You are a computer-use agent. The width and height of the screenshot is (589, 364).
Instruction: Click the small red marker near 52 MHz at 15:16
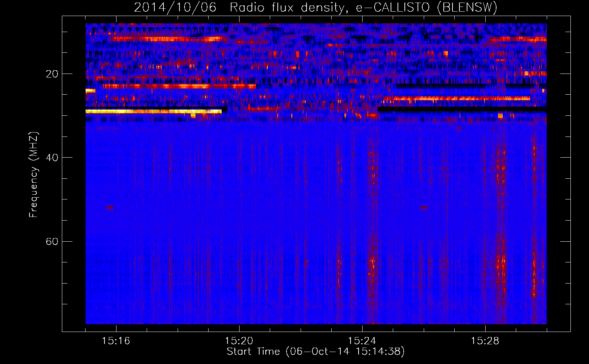[x=110, y=207]
